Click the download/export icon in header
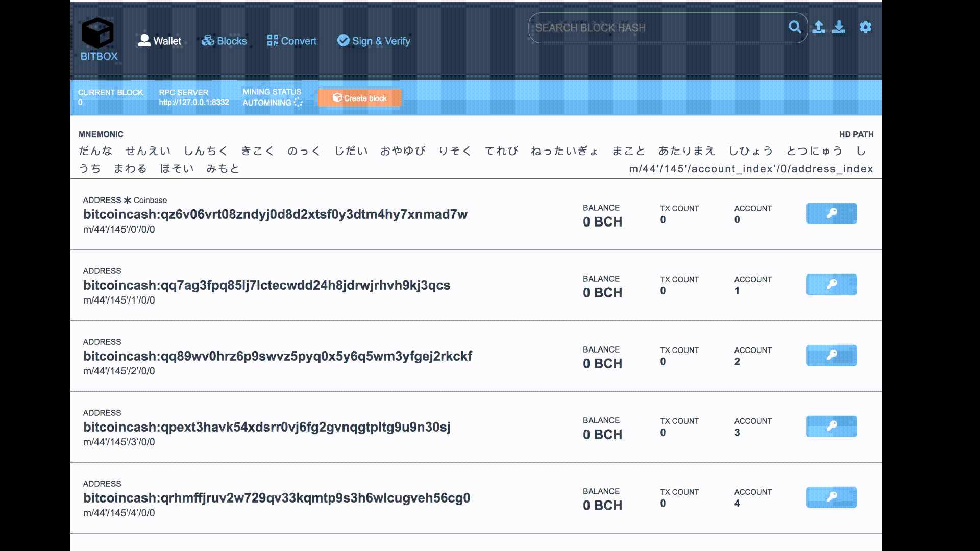 pyautogui.click(x=839, y=27)
